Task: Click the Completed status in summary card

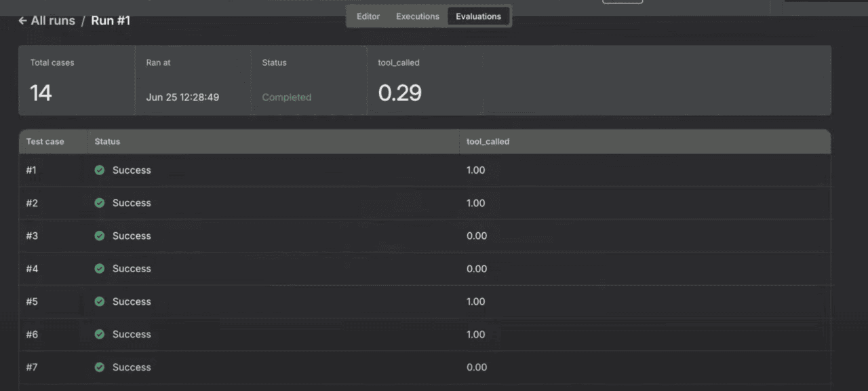Action: click(x=286, y=98)
